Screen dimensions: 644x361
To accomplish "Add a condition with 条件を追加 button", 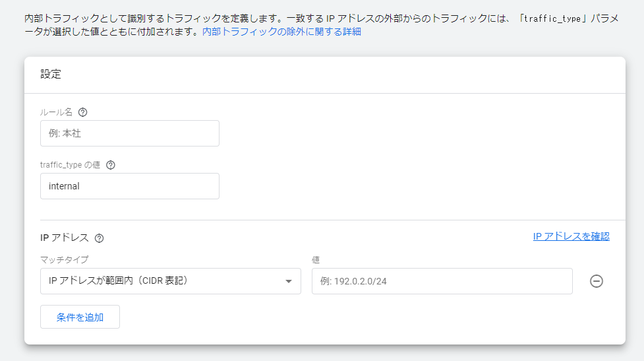I will (x=80, y=317).
